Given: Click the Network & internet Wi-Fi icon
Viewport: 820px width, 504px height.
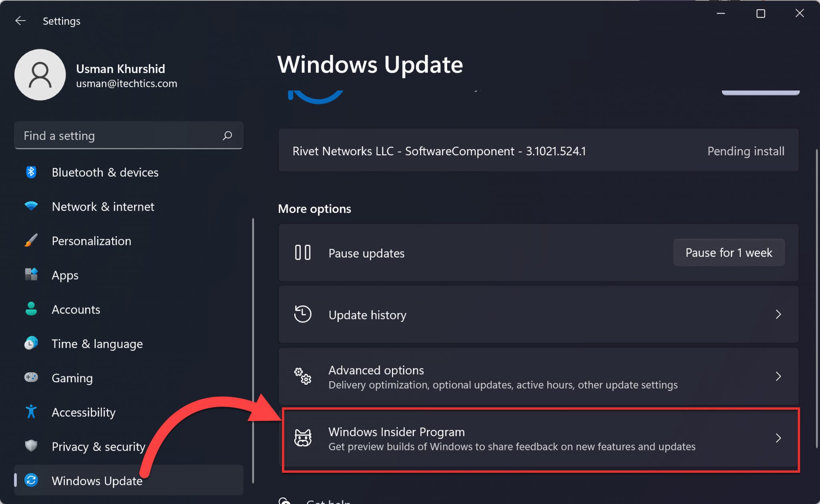Looking at the screenshot, I should 31,207.
